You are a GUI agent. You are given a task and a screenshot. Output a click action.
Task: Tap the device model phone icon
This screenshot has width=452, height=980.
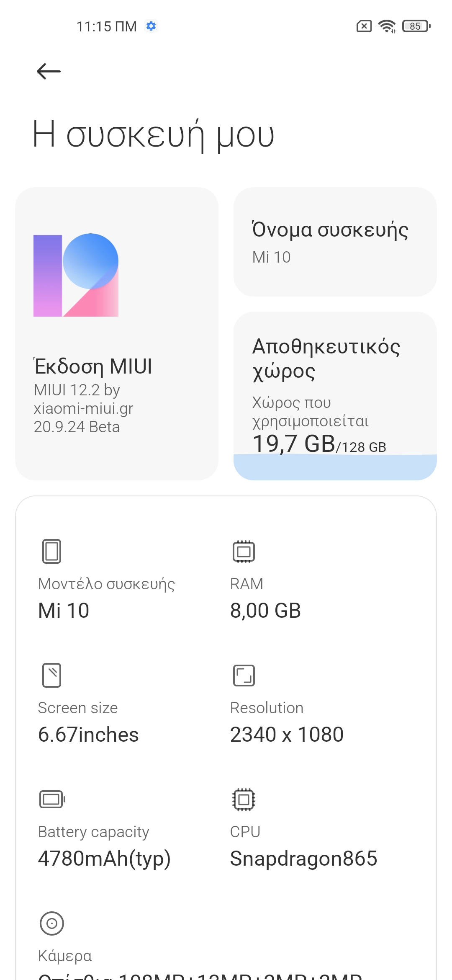(x=51, y=551)
